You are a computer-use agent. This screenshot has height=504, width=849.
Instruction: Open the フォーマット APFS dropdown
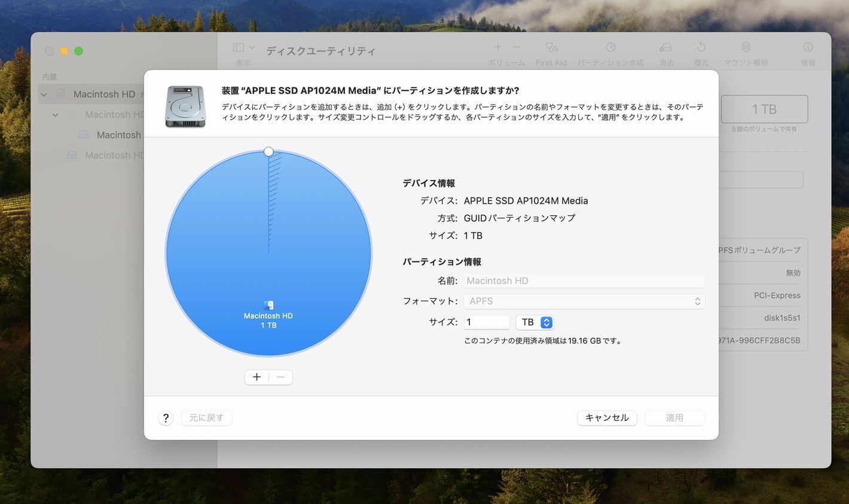pos(584,301)
